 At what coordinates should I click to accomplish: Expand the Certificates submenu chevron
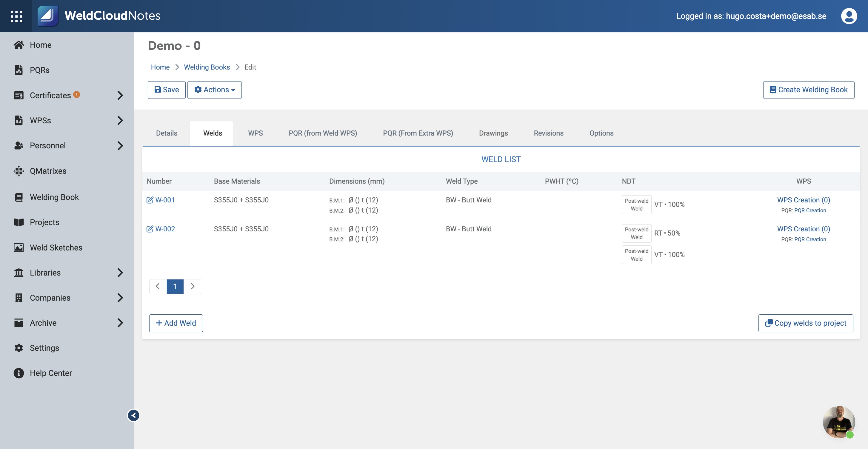point(120,96)
